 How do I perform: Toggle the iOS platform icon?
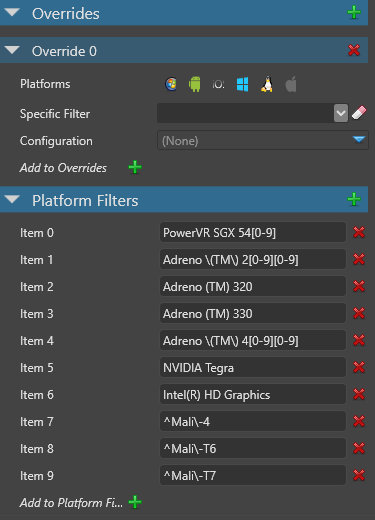[x=218, y=84]
